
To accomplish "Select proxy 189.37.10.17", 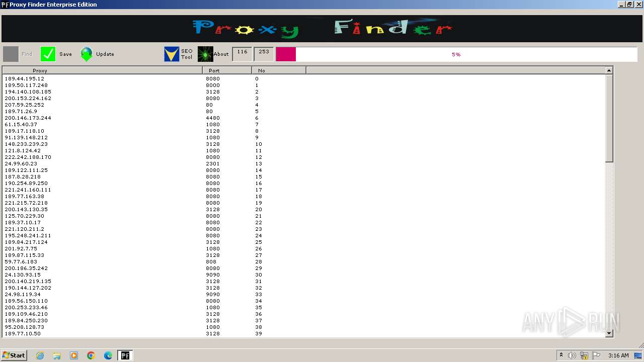I will 23,223.
